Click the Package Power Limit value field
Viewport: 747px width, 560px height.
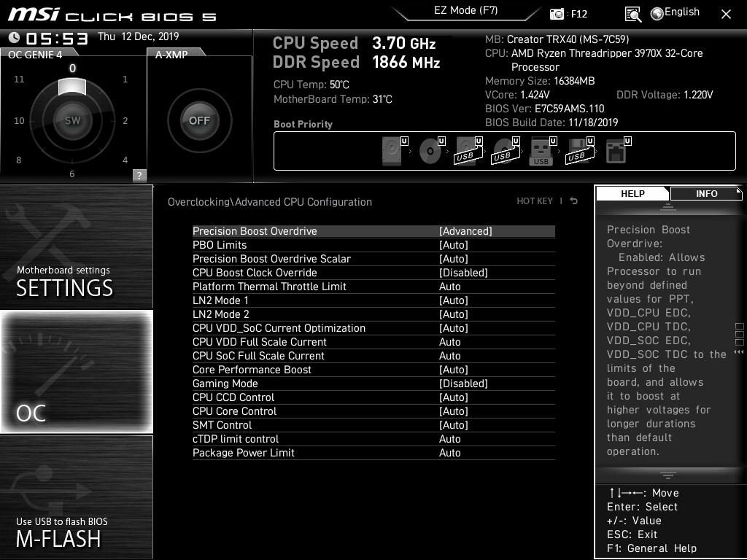(x=450, y=453)
